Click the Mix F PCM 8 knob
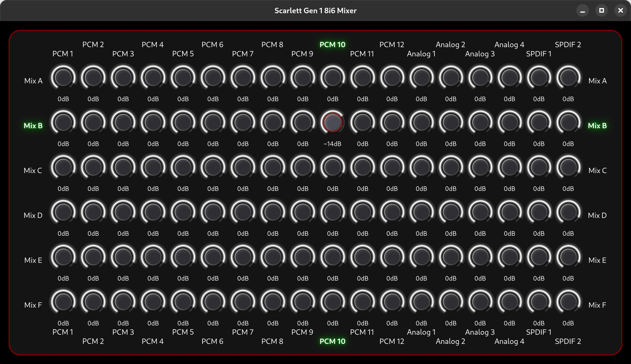This screenshot has height=364, width=631. 273,302
